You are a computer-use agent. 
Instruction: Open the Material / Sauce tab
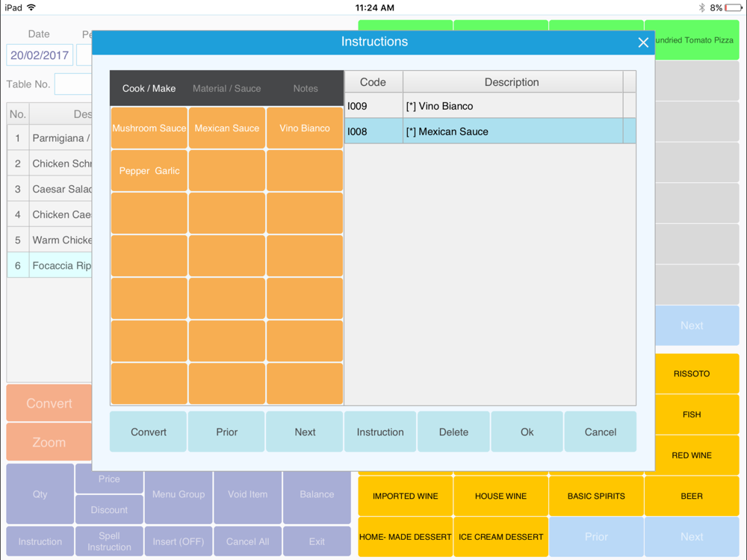227,89
